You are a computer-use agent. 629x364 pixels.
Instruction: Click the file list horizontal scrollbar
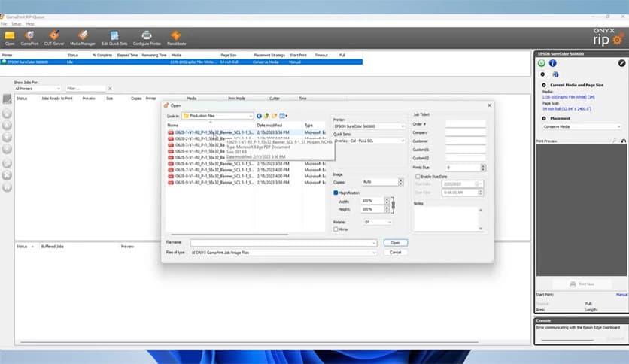coord(229,234)
